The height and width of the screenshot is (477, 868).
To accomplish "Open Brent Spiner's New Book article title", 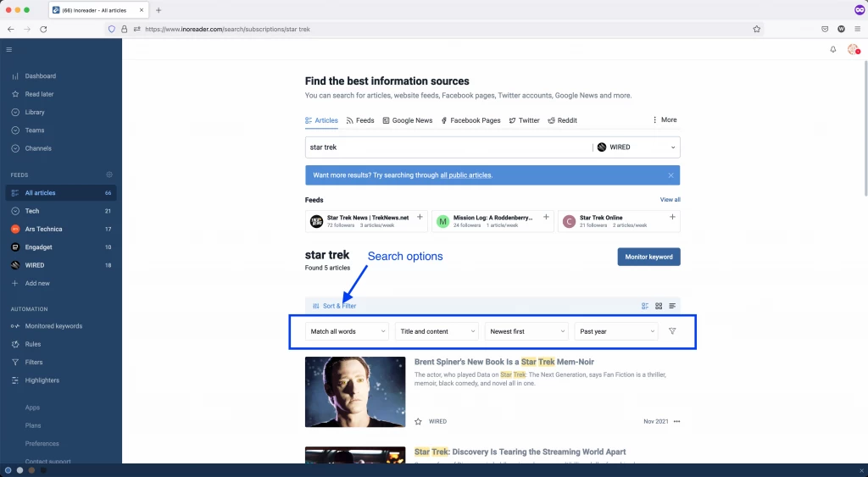I will click(504, 362).
